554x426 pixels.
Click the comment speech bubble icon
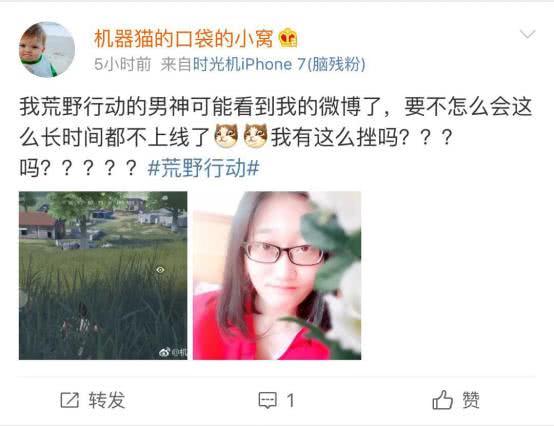268,401
